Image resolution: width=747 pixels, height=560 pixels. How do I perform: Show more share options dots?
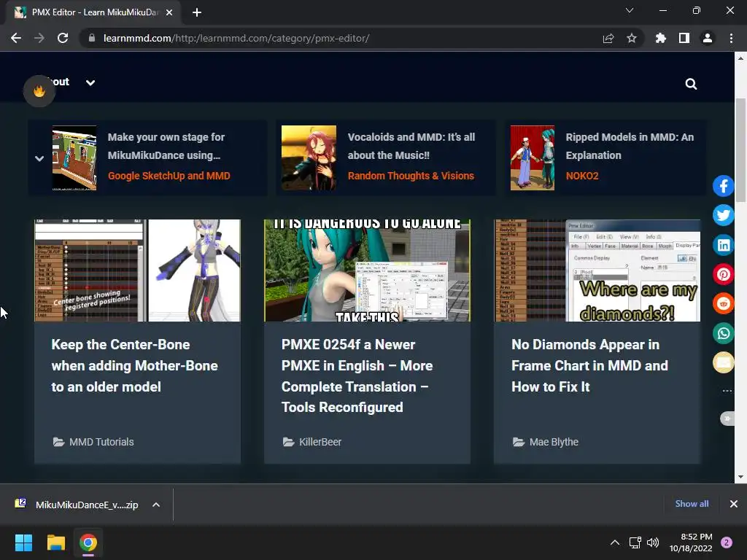coord(727,391)
